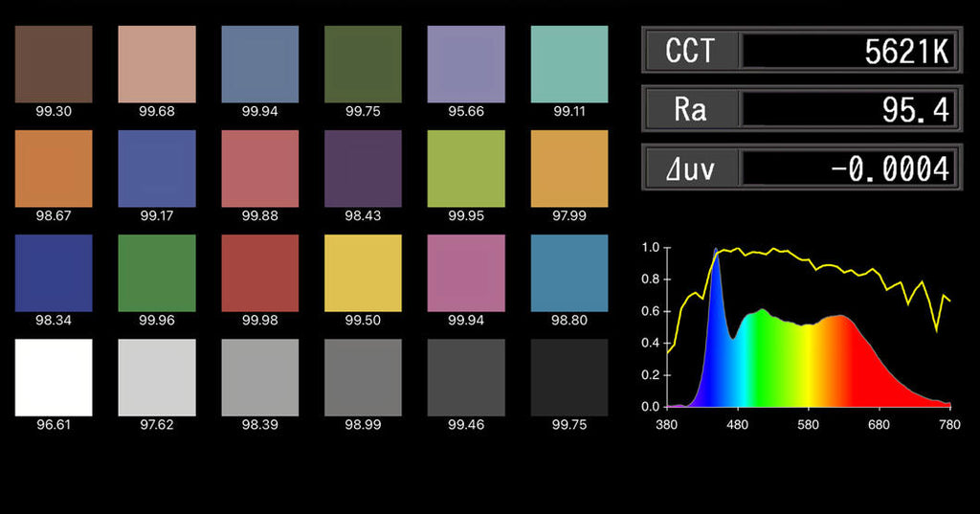980x514 pixels.
Task: Select the magenta swatch labeled 99.94
Action: [x=466, y=273]
